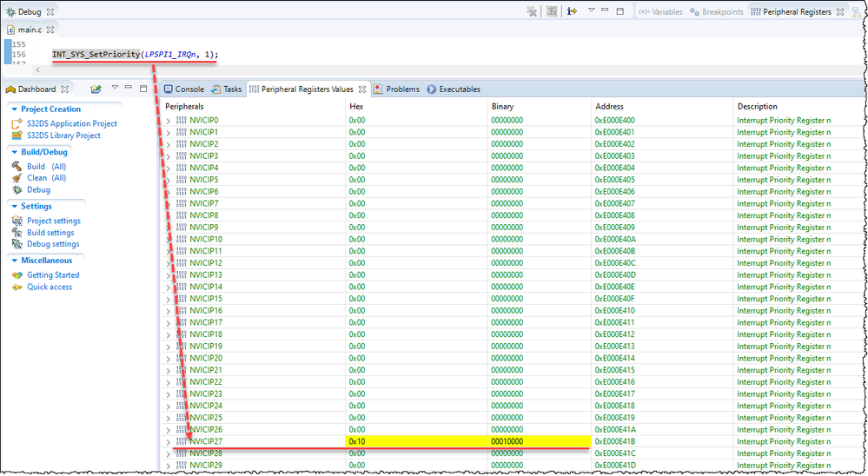Open the Getting Started link
Image resolution: width=868 pixels, height=476 pixels.
click(x=53, y=274)
